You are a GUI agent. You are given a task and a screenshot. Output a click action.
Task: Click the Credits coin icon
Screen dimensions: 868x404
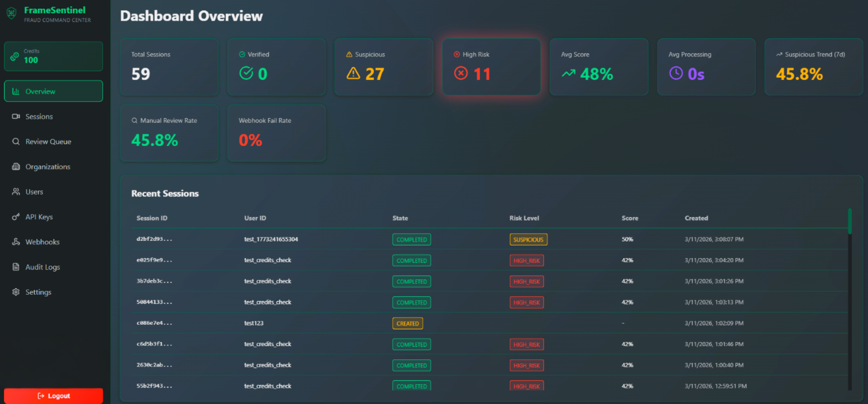[15, 56]
